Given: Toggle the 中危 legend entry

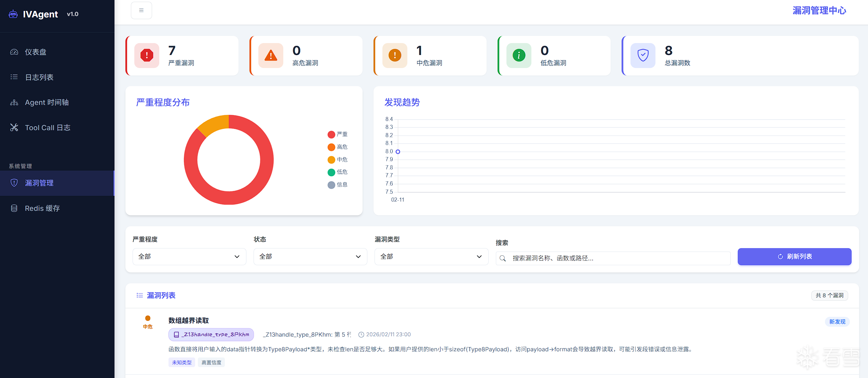Looking at the screenshot, I should click(338, 159).
